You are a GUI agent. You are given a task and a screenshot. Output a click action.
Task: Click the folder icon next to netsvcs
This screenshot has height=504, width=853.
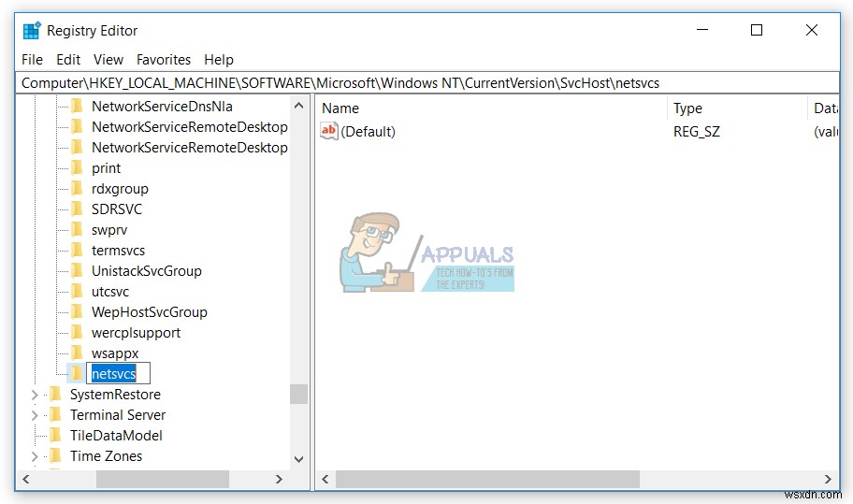coord(77,373)
